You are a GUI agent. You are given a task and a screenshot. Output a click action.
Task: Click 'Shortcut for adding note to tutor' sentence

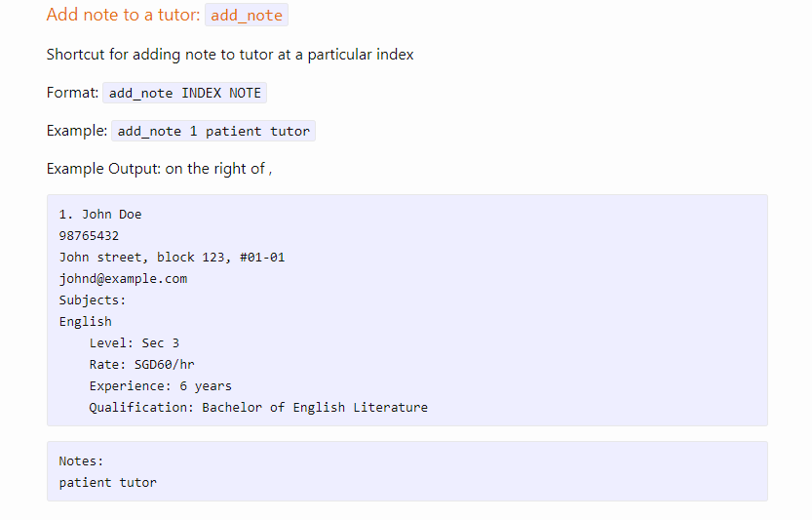click(230, 55)
